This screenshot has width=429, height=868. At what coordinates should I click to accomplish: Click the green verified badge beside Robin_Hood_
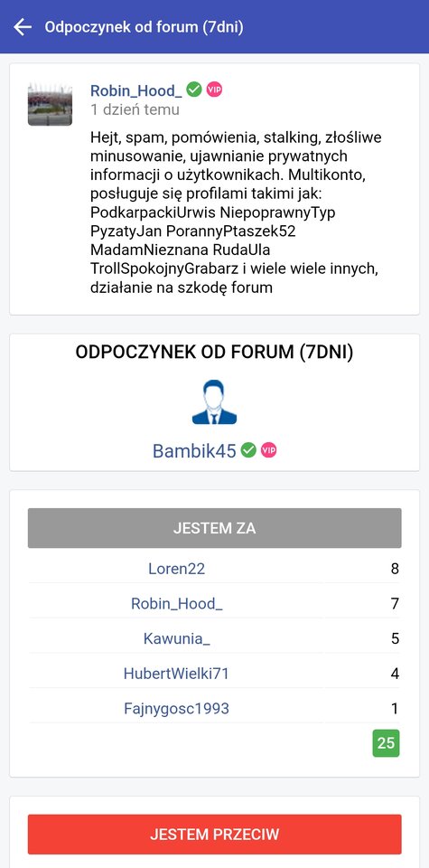click(x=194, y=90)
